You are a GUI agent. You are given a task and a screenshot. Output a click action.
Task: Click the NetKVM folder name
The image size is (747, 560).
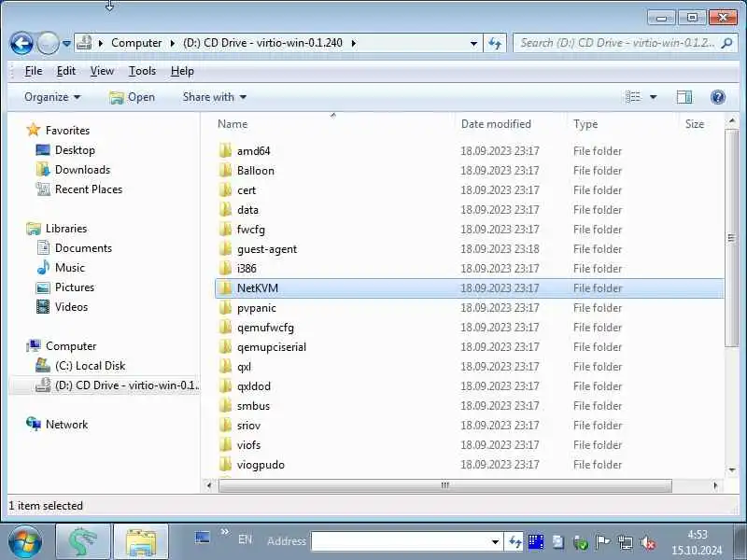pos(258,288)
